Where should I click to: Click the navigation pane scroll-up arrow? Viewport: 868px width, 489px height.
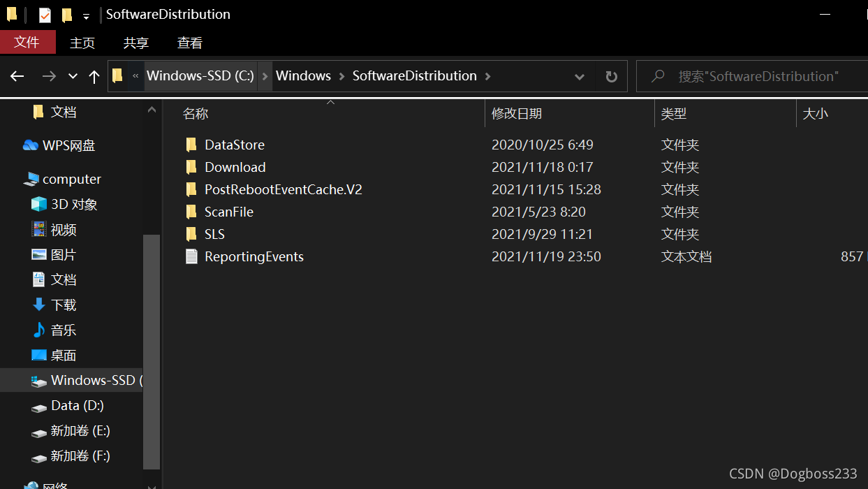point(152,110)
